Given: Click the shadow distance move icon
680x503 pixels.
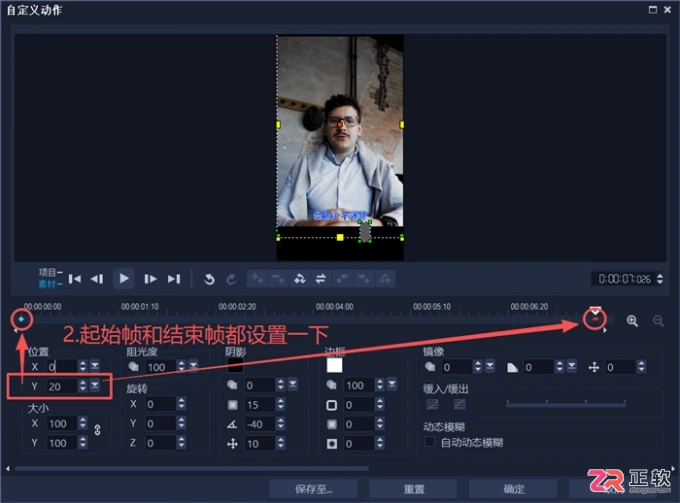Looking at the screenshot, I should (x=232, y=444).
